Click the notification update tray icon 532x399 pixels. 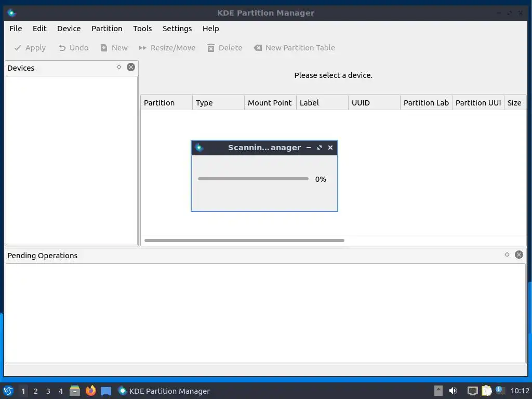(x=499, y=390)
